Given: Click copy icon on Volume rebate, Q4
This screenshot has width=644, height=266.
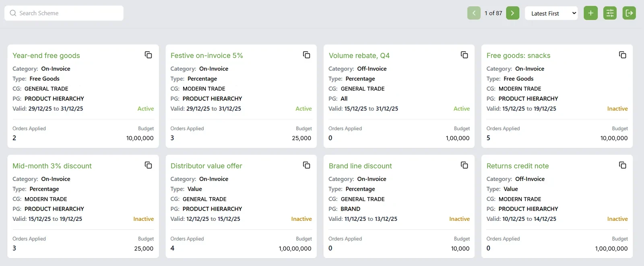Looking at the screenshot, I should coord(464,55).
